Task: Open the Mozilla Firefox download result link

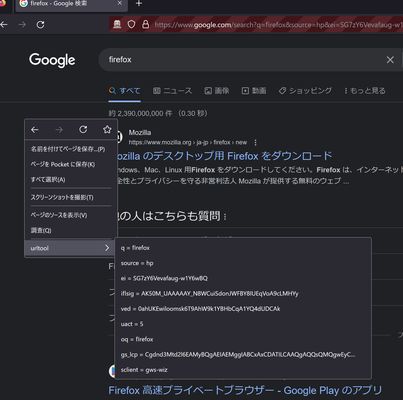Action: [224, 156]
